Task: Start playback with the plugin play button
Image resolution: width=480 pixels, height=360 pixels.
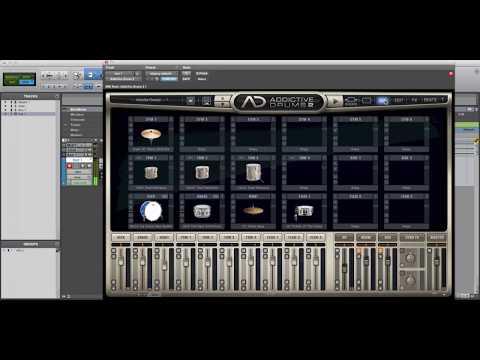Action: (x=335, y=101)
